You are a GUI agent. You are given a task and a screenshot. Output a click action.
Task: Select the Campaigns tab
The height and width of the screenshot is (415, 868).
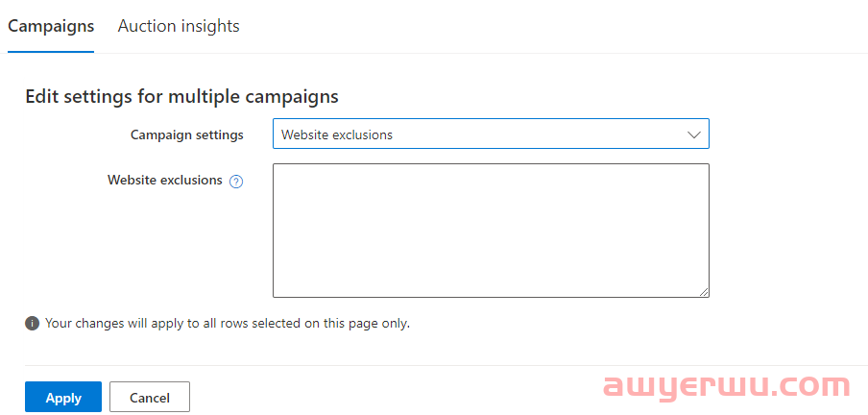click(x=51, y=26)
